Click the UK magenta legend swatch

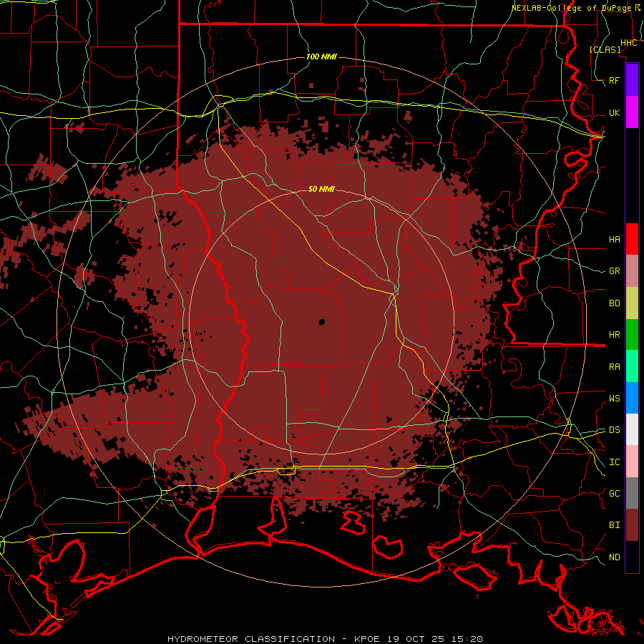[632, 112]
